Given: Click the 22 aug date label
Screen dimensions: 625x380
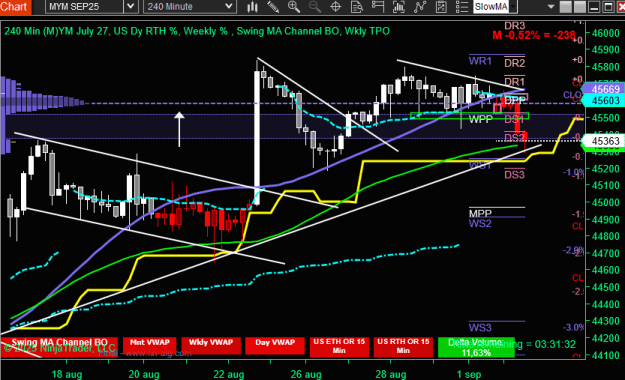Looking at the screenshot, I should (x=229, y=374).
